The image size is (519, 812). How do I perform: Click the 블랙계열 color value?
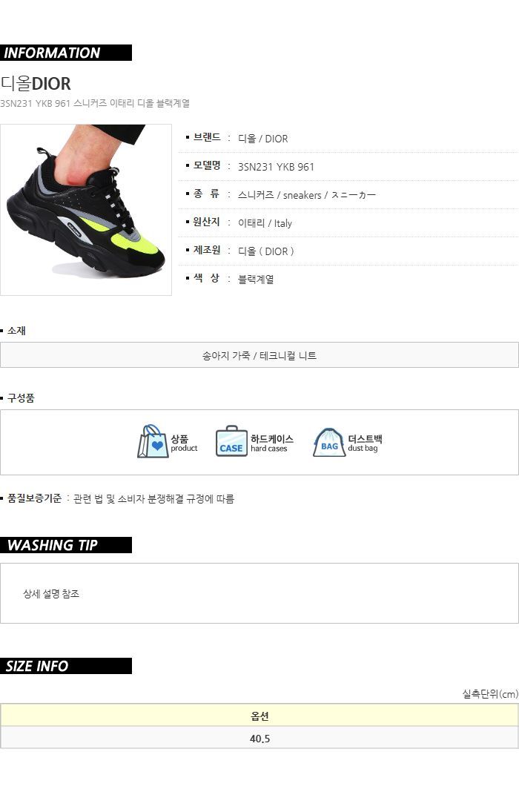(256, 280)
